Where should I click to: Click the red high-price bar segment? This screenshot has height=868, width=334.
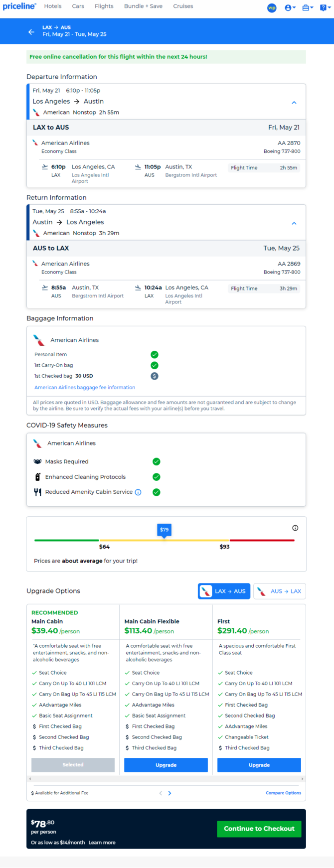pos(262,540)
